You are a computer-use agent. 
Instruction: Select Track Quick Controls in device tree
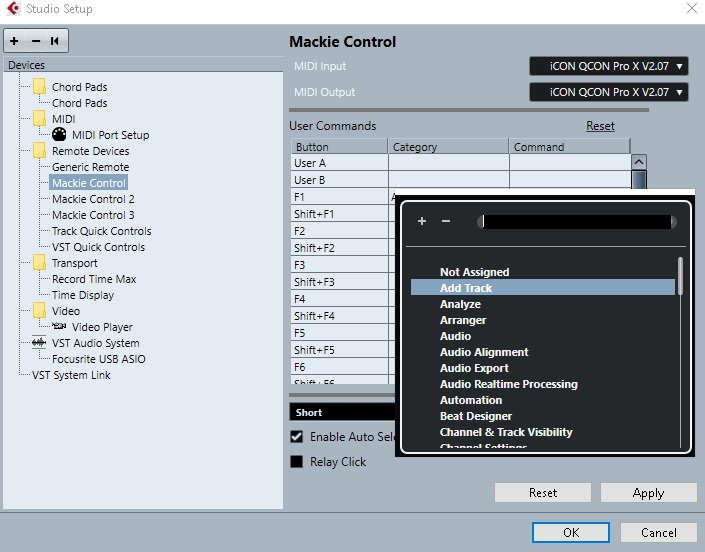(x=102, y=231)
